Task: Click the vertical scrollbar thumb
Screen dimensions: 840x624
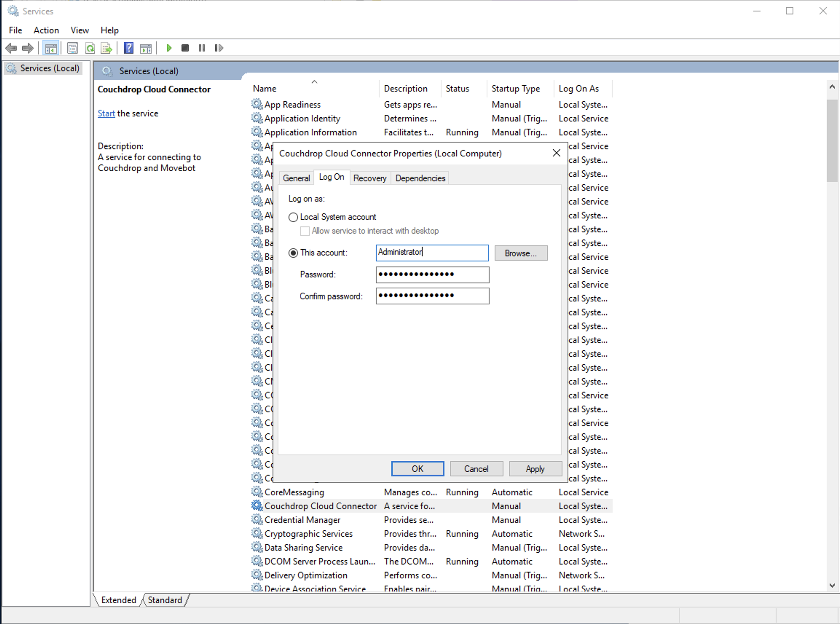Action: pyautogui.click(x=832, y=141)
